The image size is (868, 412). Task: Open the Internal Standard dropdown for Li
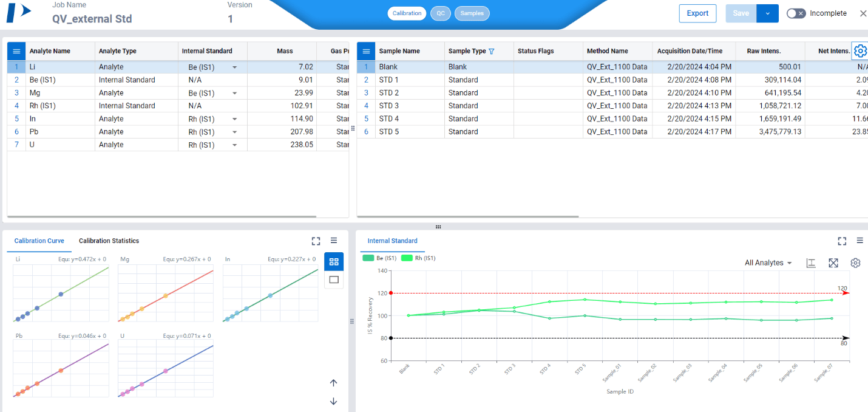pyautogui.click(x=234, y=67)
